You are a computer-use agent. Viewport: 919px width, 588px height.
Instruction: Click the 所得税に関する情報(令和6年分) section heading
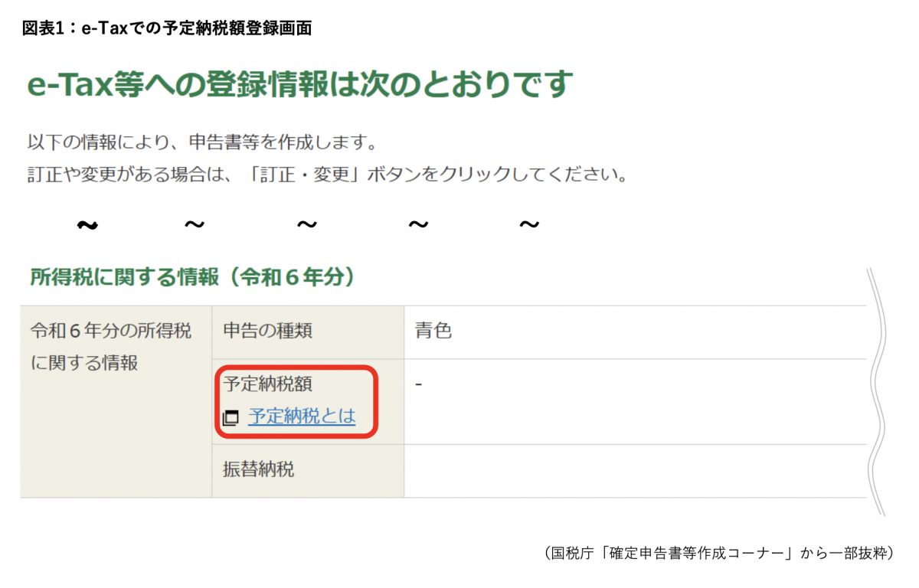pos(192,276)
